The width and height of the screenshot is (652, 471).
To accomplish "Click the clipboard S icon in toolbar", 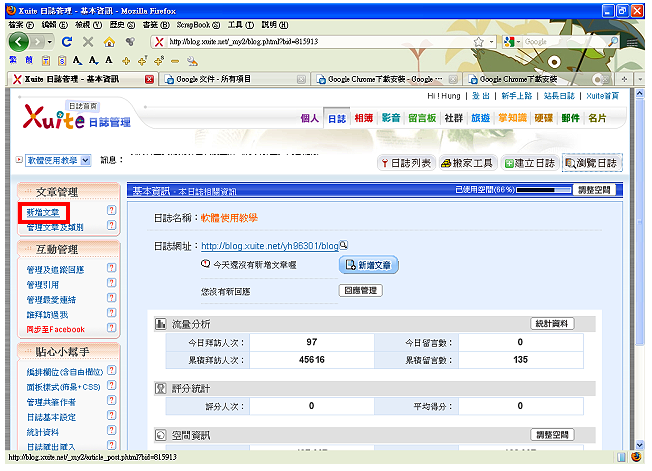I will click(62, 61).
